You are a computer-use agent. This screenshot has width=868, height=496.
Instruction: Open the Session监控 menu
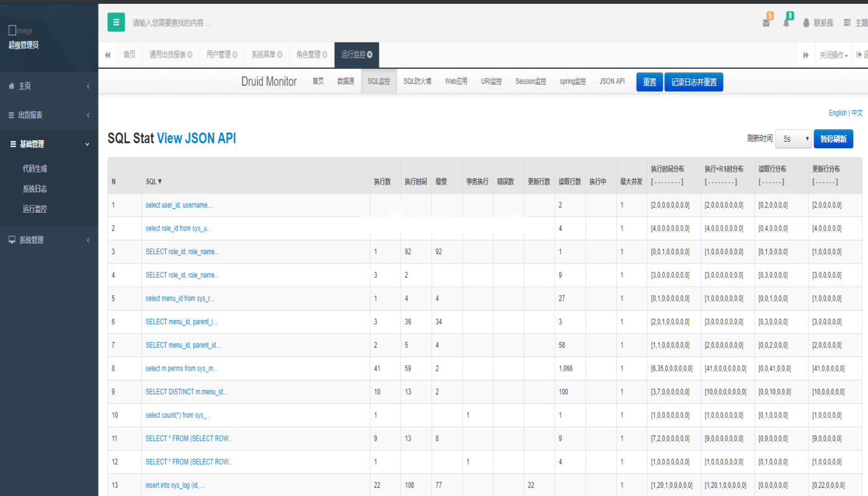click(x=531, y=81)
